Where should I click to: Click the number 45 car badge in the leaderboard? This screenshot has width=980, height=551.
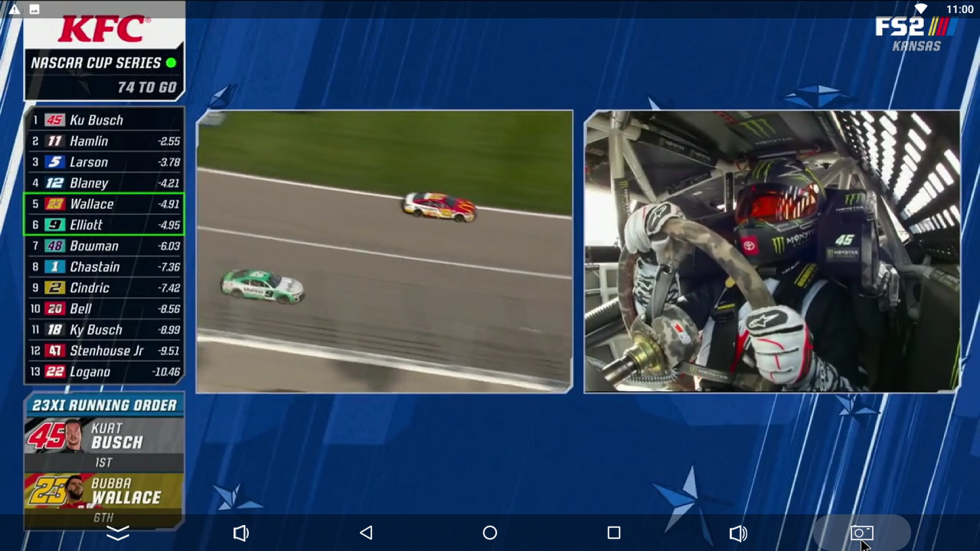(54, 120)
